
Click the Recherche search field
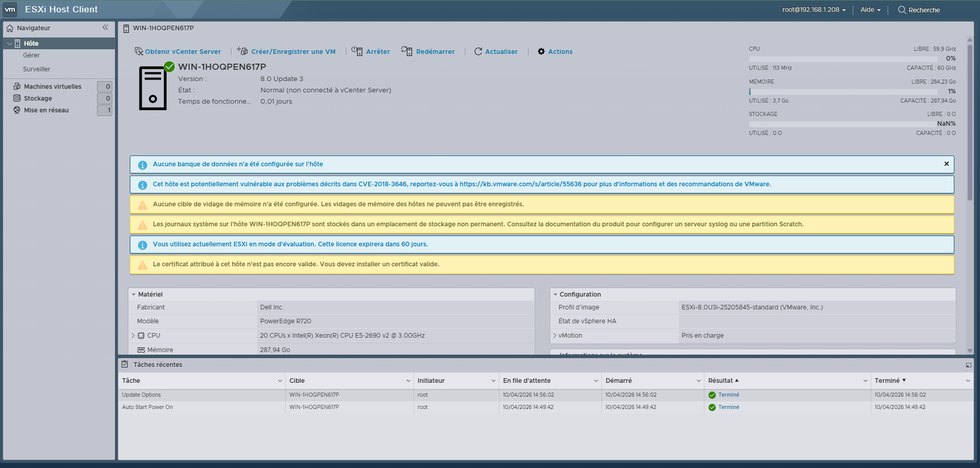[x=924, y=10]
